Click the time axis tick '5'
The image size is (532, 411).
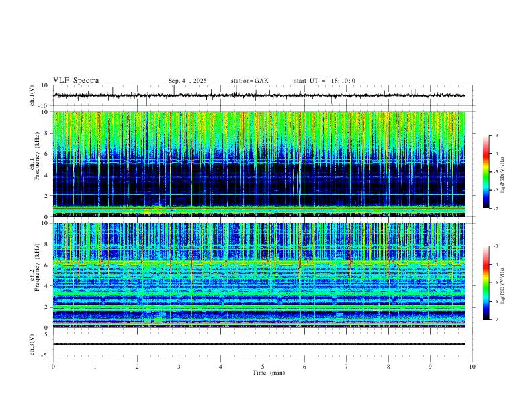tap(263, 367)
